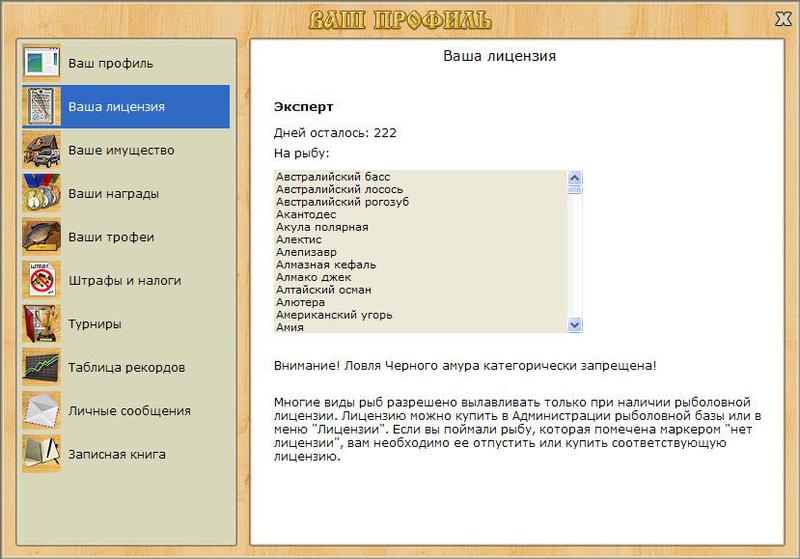Click the mounted fish trophy icon
The height and width of the screenshot is (559, 800).
(41, 237)
